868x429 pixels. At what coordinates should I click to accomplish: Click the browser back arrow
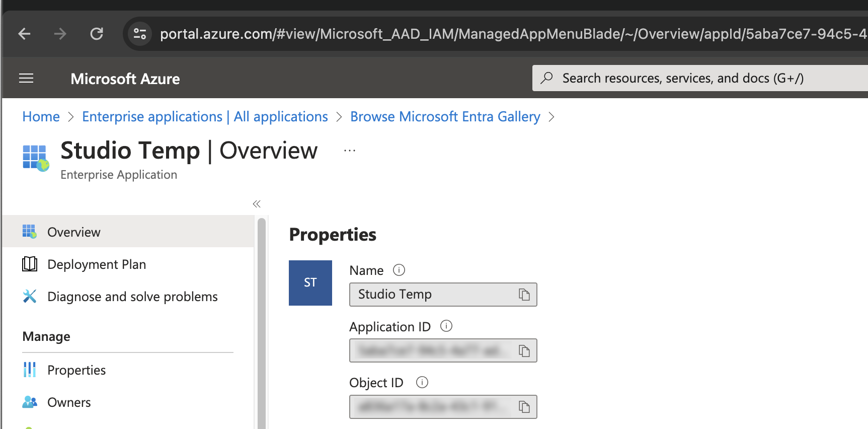click(x=24, y=34)
